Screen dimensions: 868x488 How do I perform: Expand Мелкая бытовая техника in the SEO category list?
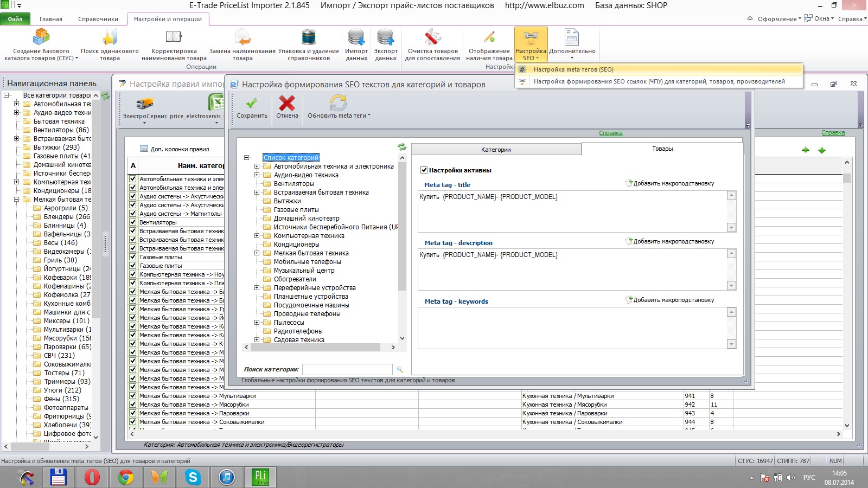click(x=257, y=253)
